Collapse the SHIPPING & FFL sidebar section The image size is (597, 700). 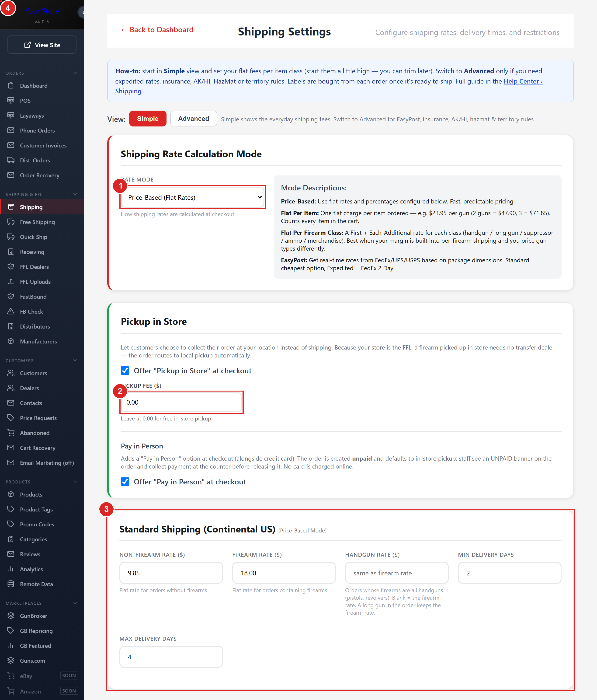tap(75, 194)
